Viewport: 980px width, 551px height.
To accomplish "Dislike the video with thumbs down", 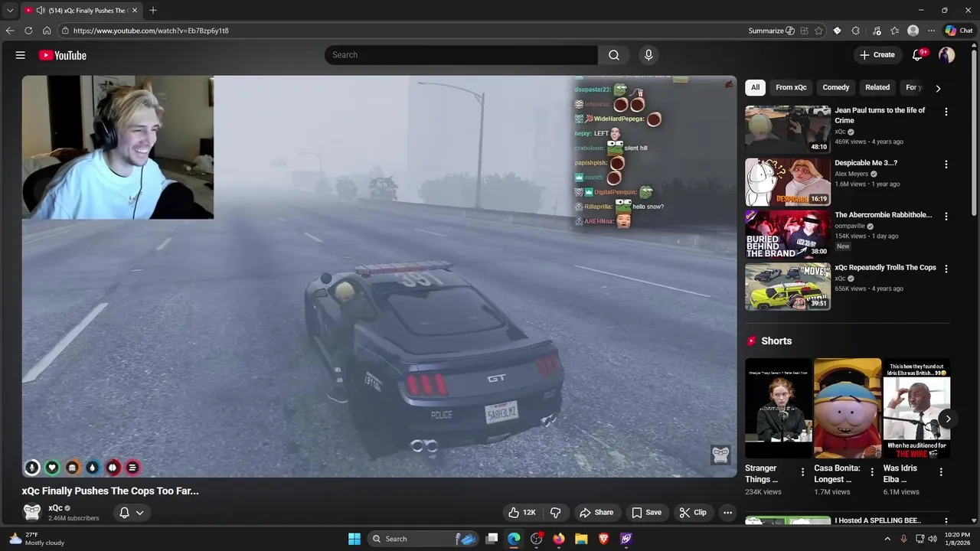I will [x=556, y=513].
